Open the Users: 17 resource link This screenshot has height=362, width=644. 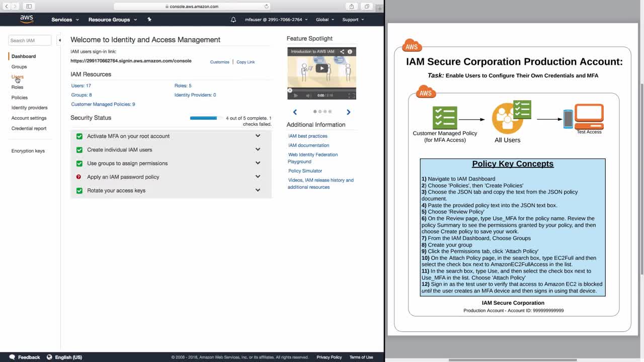tap(81, 85)
